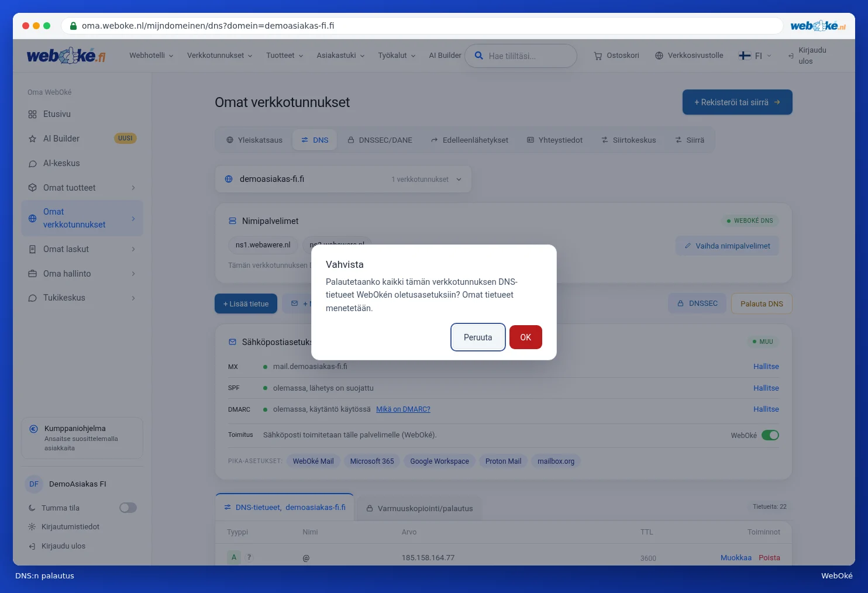Image resolution: width=868 pixels, height=593 pixels.
Task: Open the Varmuuskopiointi/palautus tab
Action: (x=419, y=508)
